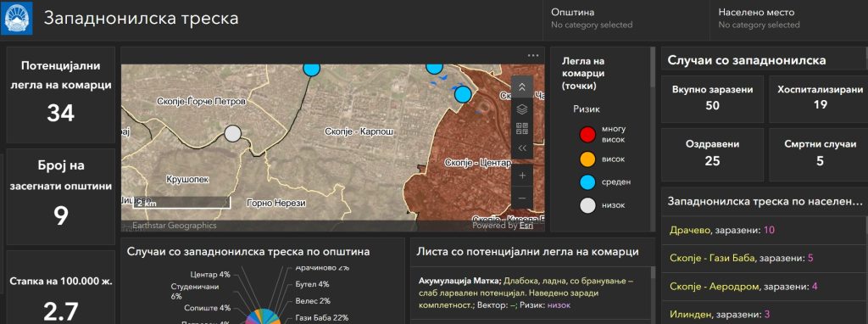Click the red 'многу висок' legend swatch

(x=587, y=134)
